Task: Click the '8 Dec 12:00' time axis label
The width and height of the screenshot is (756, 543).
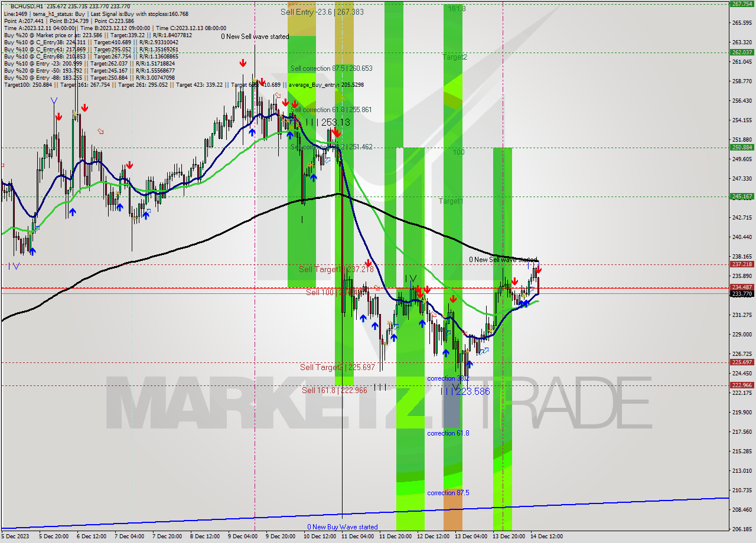Action: [x=205, y=537]
